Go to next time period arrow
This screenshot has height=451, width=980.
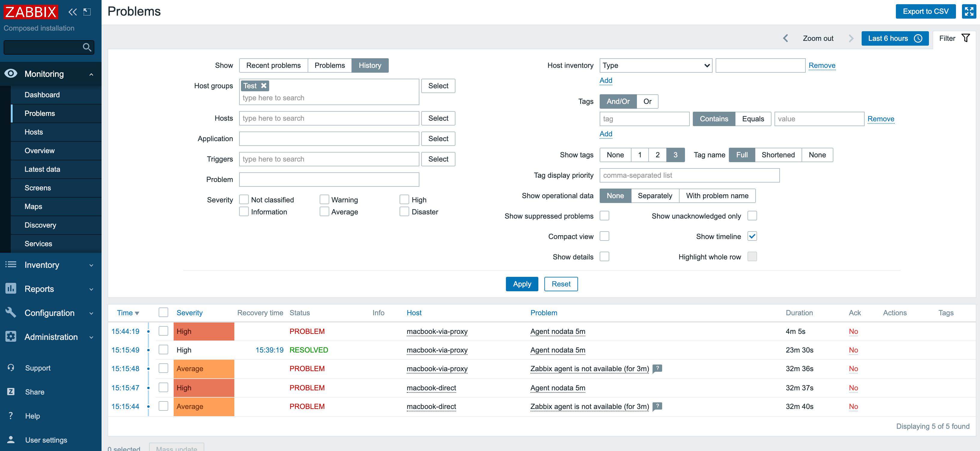click(x=851, y=38)
